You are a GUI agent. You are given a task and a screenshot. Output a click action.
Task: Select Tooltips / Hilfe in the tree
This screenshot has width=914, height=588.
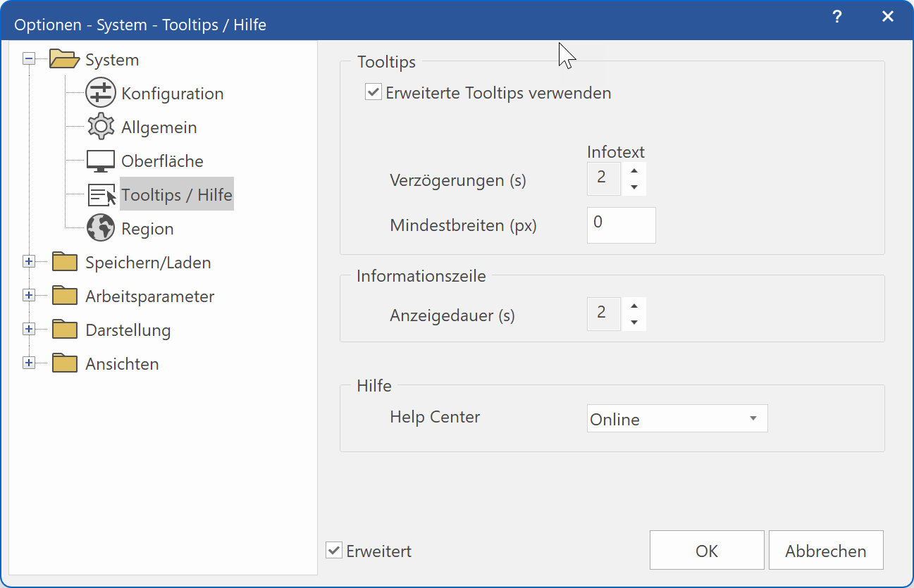[176, 194]
